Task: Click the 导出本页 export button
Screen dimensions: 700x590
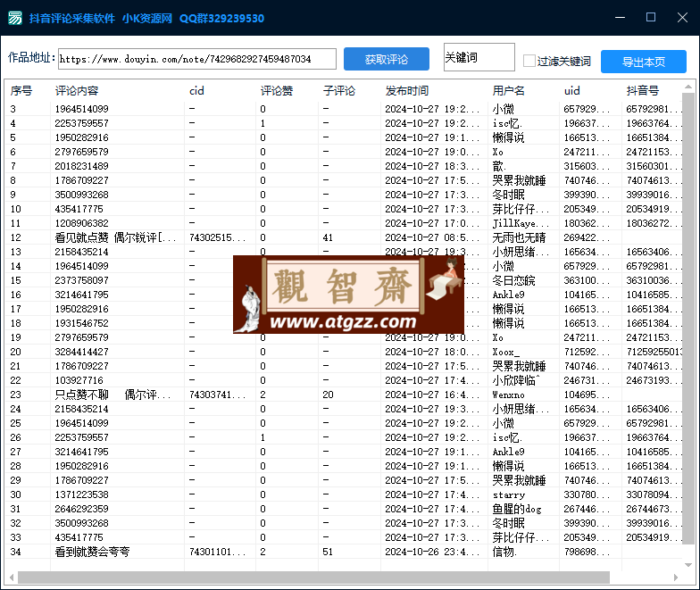Action: pyautogui.click(x=643, y=62)
